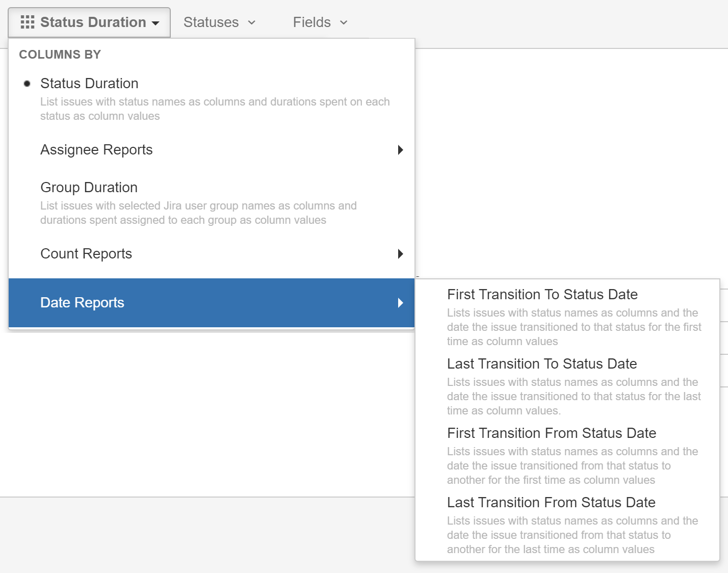Click the submenu arrow next to Count Reports

(401, 254)
